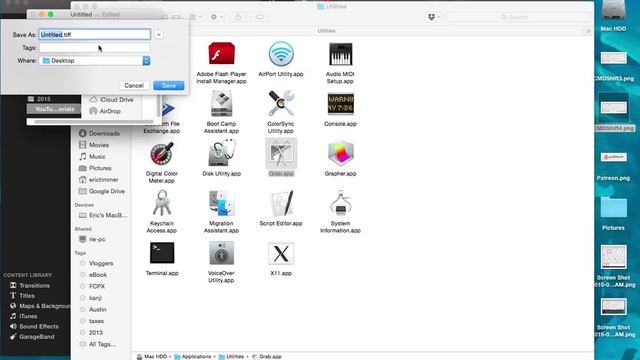Select the Script Editor app icon
Image resolution: width=640 pixels, height=360 pixels.
click(x=281, y=203)
